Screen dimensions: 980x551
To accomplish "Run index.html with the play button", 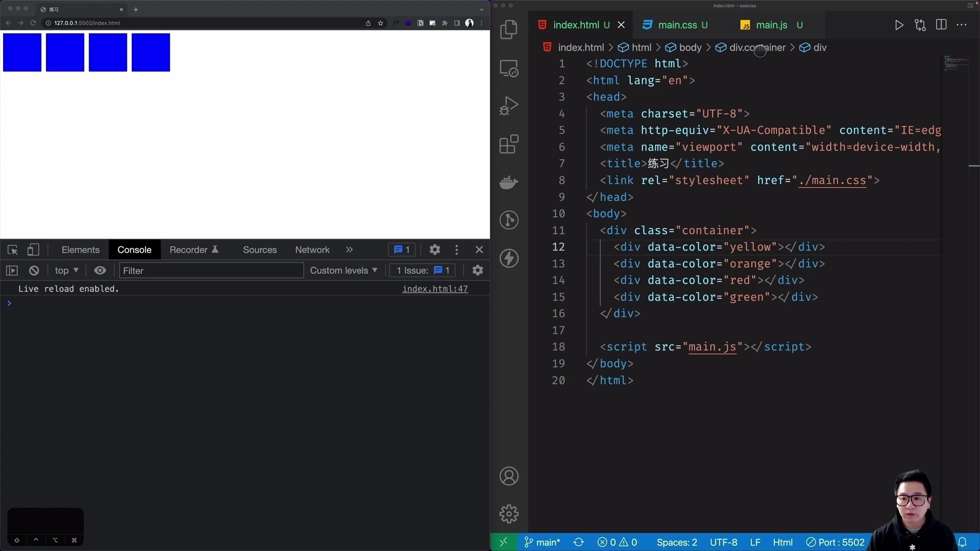I will (899, 24).
